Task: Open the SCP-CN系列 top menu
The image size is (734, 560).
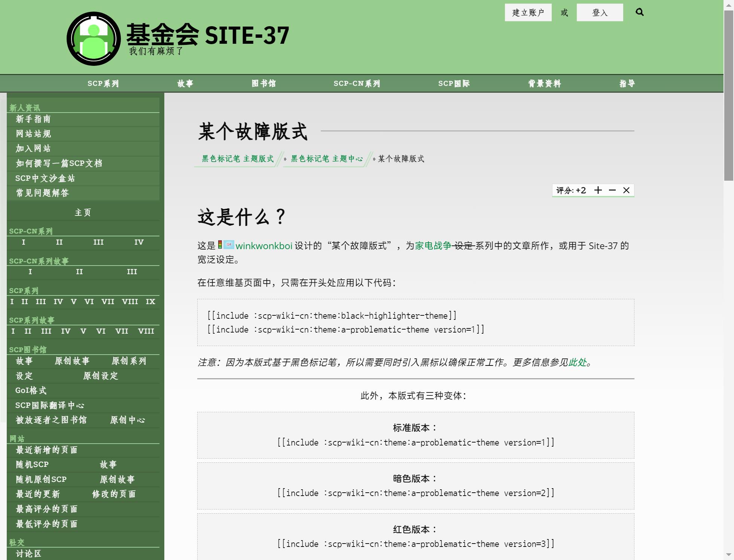Action: coord(357,83)
